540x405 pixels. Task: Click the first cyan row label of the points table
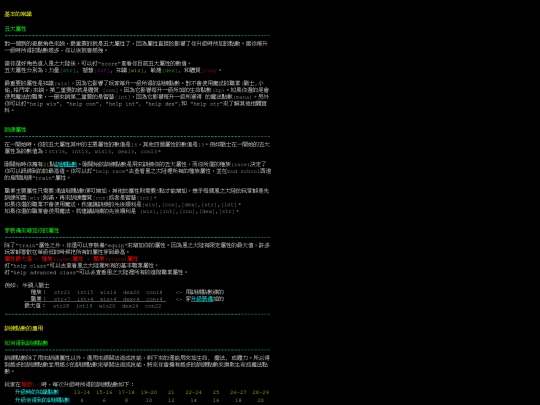(x=37, y=392)
